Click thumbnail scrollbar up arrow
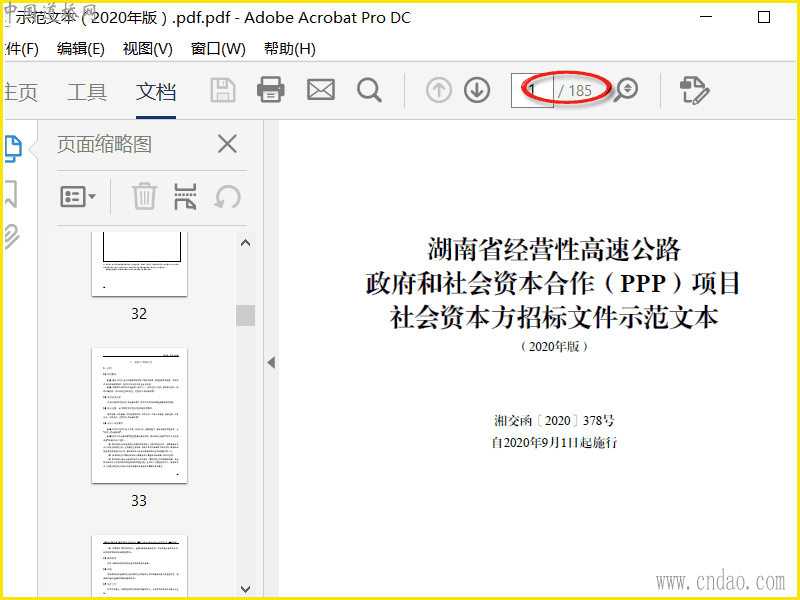Screen dimensions: 800x600 tap(245, 243)
